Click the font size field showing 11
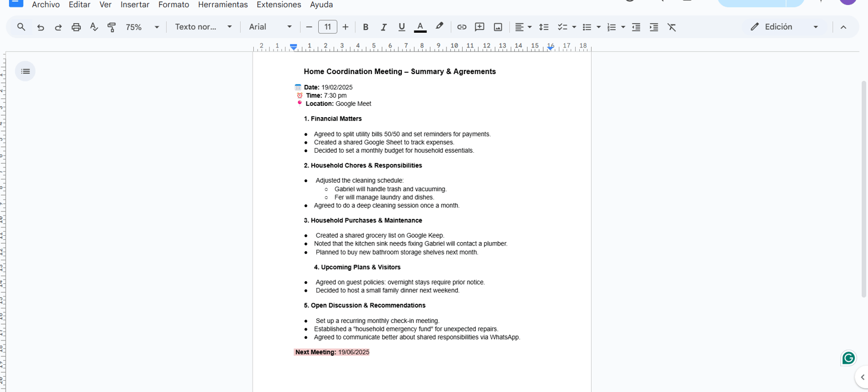This screenshot has height=392, width=868. pos(328,27)
